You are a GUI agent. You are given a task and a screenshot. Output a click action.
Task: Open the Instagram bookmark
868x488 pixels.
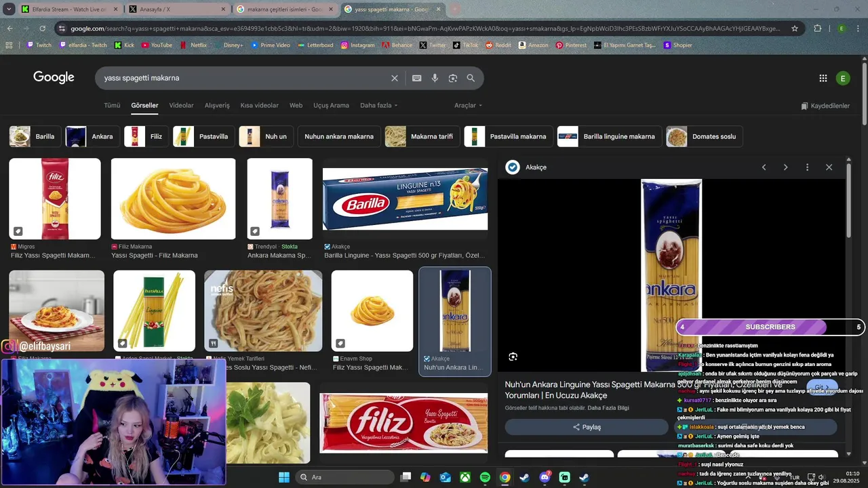pyautogui.click(x=357, y=45)
